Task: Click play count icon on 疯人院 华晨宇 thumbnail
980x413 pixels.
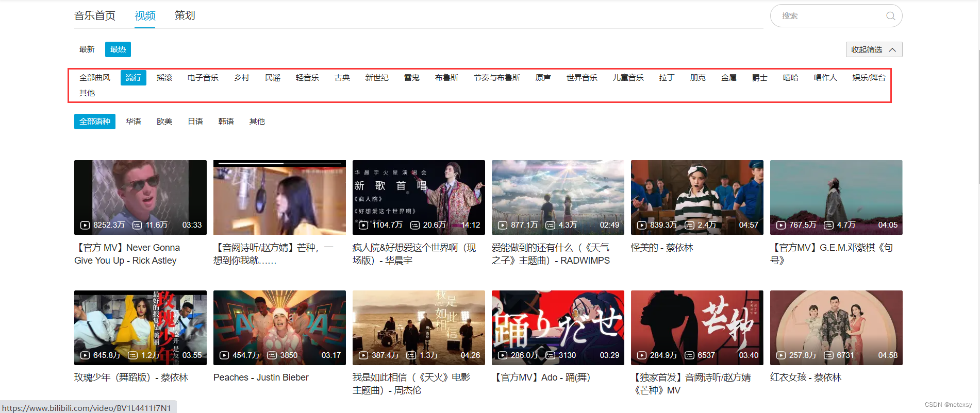Action: click(x=363, y=225)
